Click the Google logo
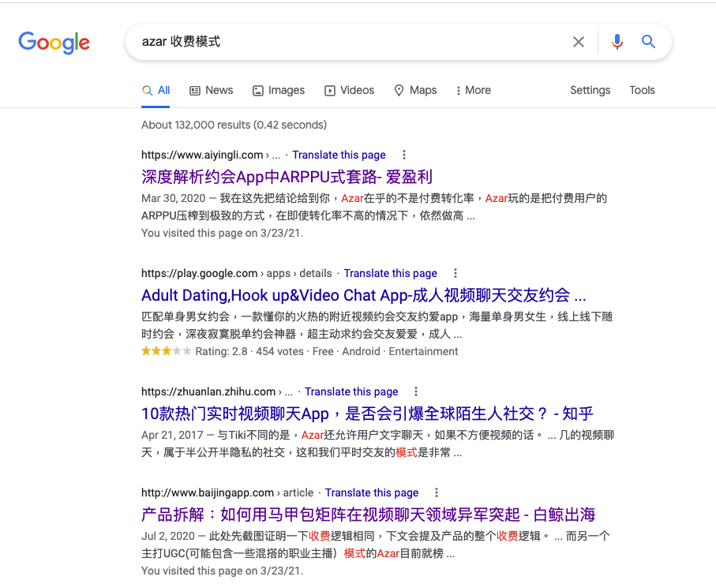716x588 pixels. [x=53, y=43]
